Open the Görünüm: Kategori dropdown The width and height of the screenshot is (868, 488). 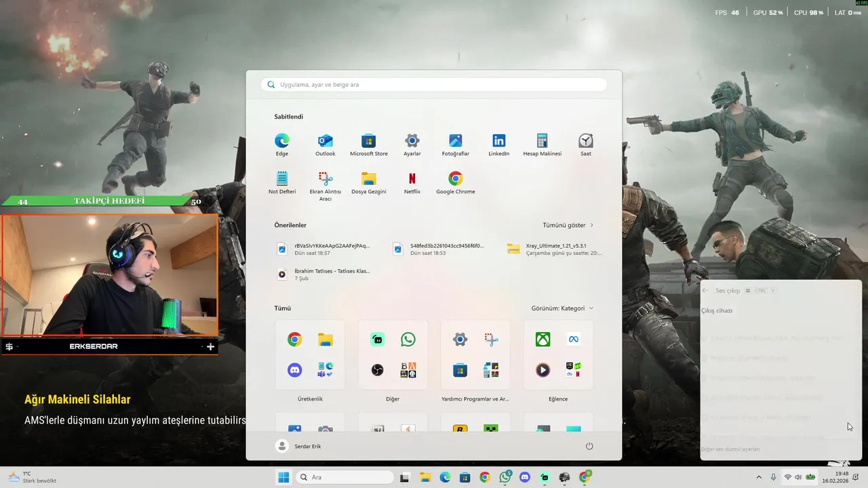pos(562,308)
